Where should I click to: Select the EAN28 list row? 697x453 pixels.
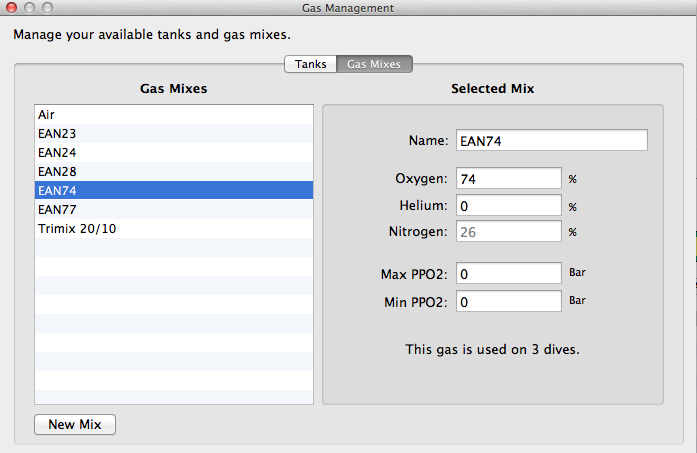pyautogui.click(x=174, y=171)
